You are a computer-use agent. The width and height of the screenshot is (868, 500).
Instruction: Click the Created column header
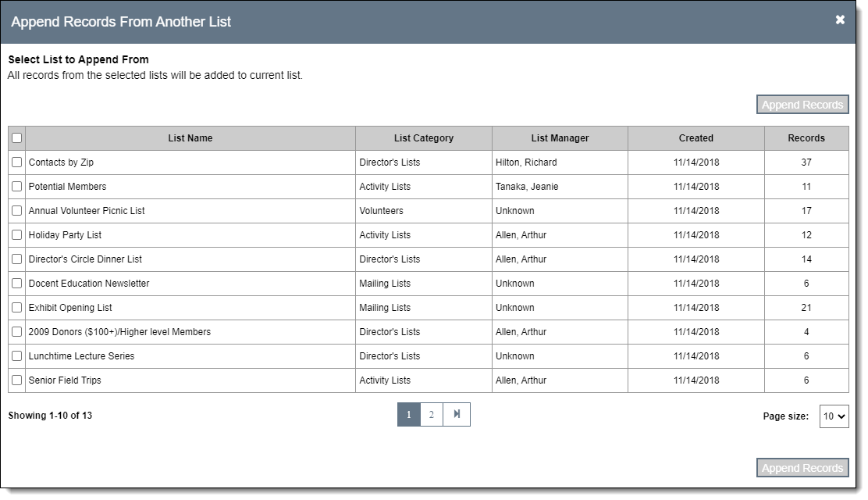[695, 138]
